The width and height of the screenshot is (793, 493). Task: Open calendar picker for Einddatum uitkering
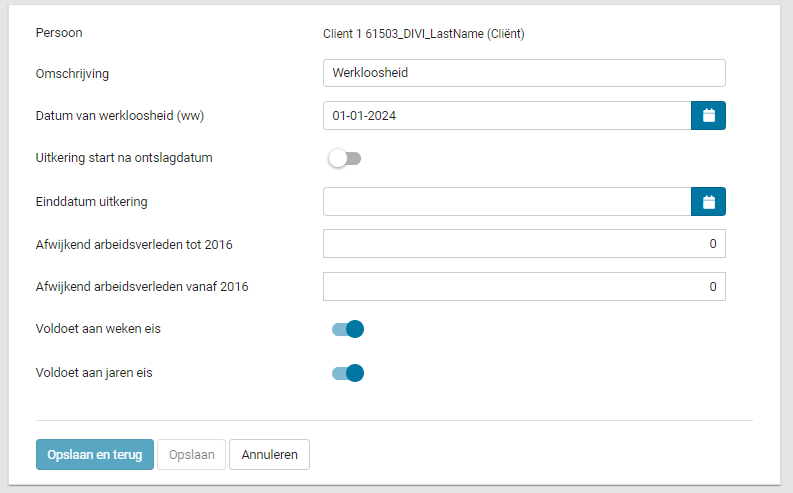tap(708, 202)
